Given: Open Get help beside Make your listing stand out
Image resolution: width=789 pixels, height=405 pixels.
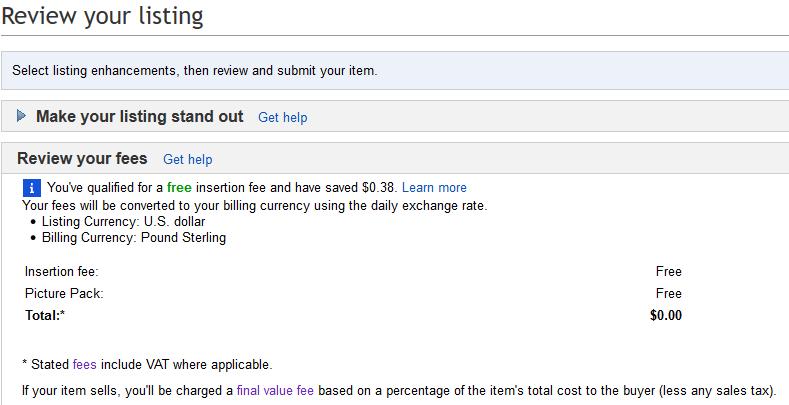Looking at the screenshot, I should click(282, 117).
